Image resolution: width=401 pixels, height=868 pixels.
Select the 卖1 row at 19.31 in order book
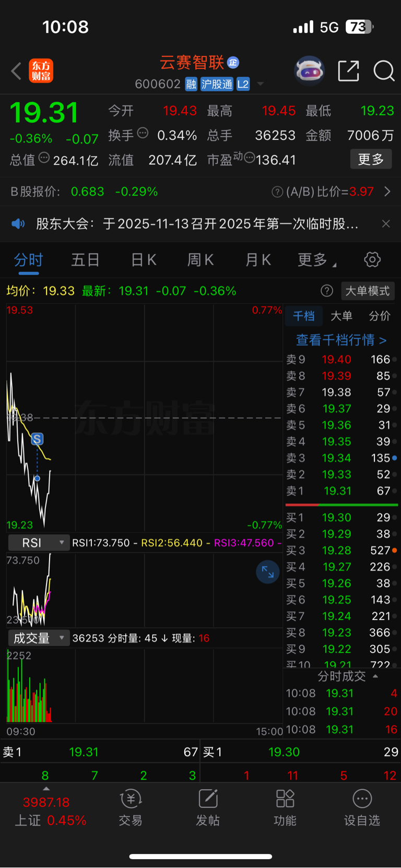[x=341, y=491]
